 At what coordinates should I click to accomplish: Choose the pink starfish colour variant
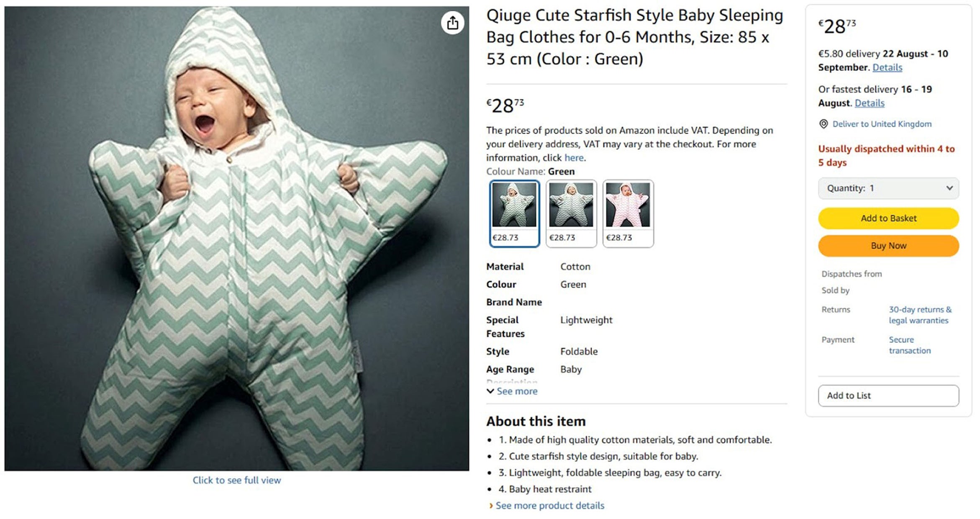(x=628, y=213)
